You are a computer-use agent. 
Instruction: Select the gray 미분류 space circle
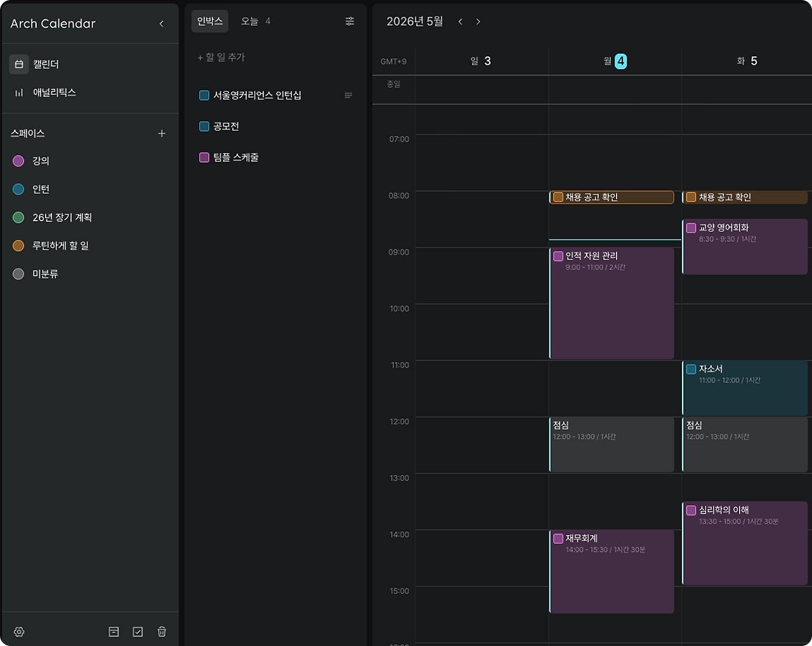tap(18, 274)
